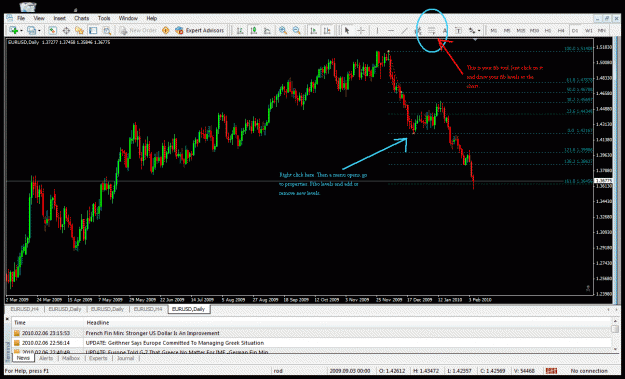
Task: Click the New Chart toolbar icon
Action: pyautogui.click(x=13, y=30)
